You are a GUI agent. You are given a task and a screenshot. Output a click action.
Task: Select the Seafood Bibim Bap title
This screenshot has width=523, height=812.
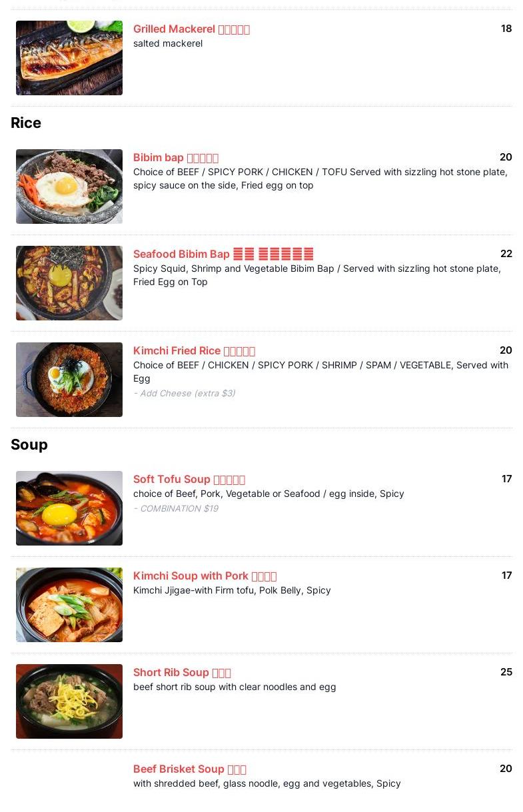223,254
